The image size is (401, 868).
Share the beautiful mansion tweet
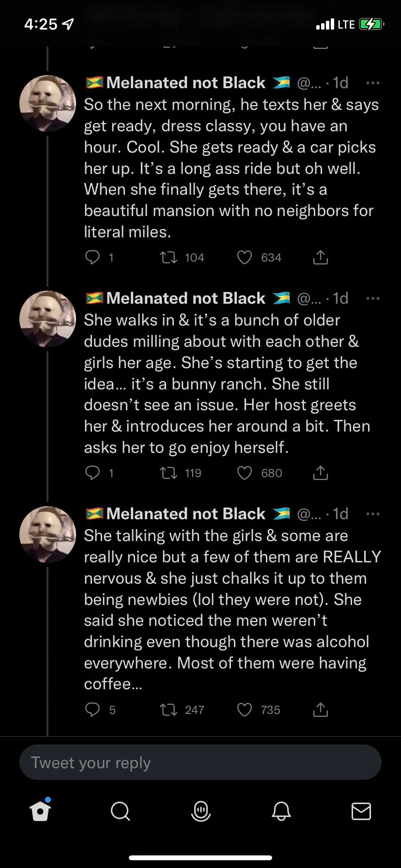(320, 257)
